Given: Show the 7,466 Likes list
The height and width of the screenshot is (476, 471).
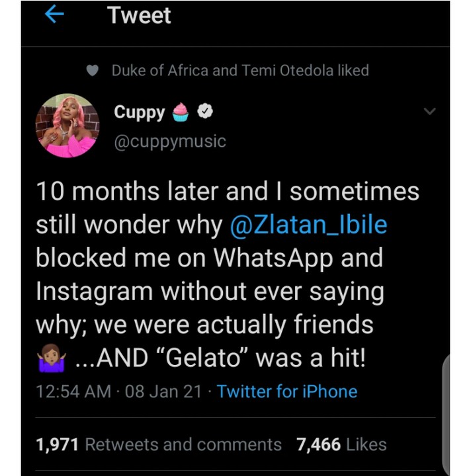Looking at the screenshot, I should point(341,445).
